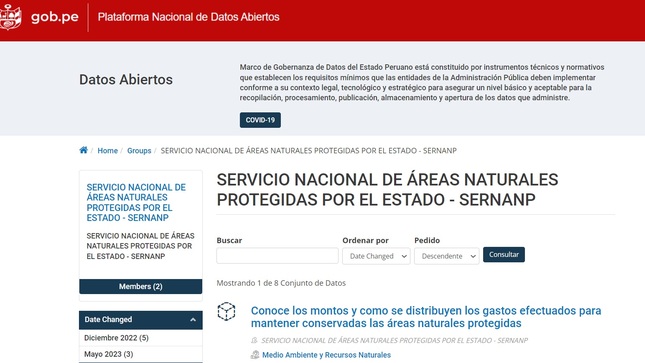
Task: Click the organization icon beside SERNANP text
Action: [254, 340]
